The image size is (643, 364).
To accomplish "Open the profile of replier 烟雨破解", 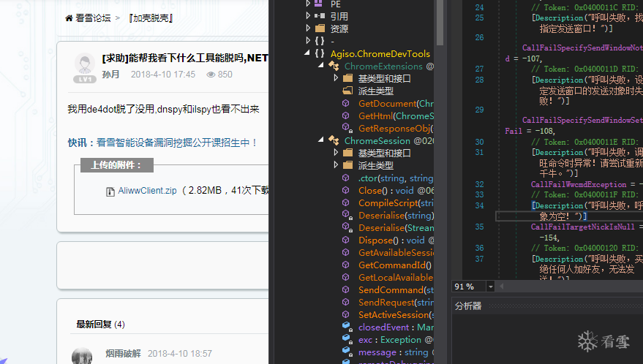I will [123, 353].
